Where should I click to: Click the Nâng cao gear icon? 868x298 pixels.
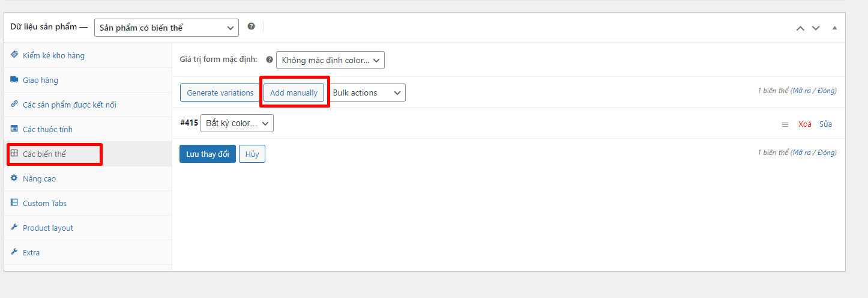tap(14, 178)
